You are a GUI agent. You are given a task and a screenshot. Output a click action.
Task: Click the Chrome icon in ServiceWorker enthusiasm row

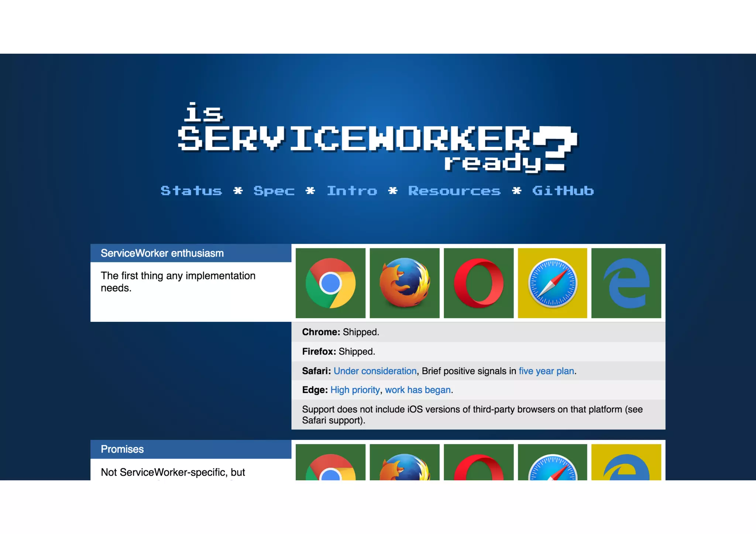click(330, 283)
